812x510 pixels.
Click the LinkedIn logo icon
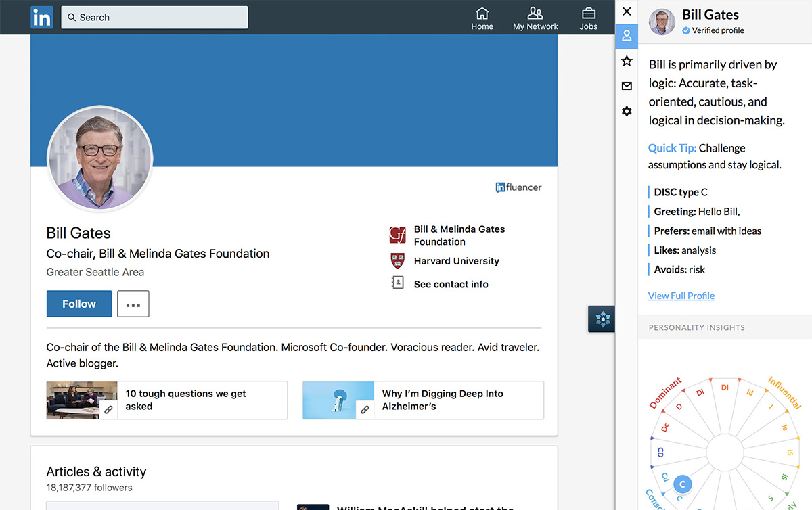[x=42, y=17]
